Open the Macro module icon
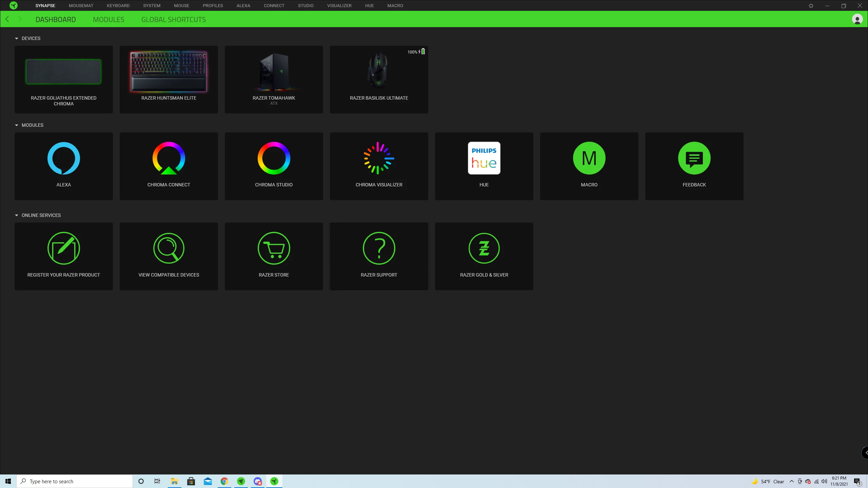 pos(589,158)
